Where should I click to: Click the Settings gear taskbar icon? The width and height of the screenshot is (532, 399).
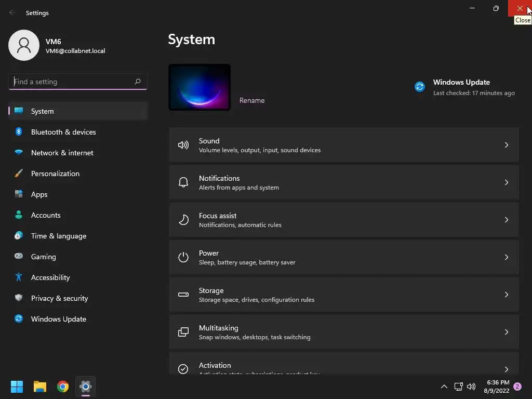pos(86,387)
